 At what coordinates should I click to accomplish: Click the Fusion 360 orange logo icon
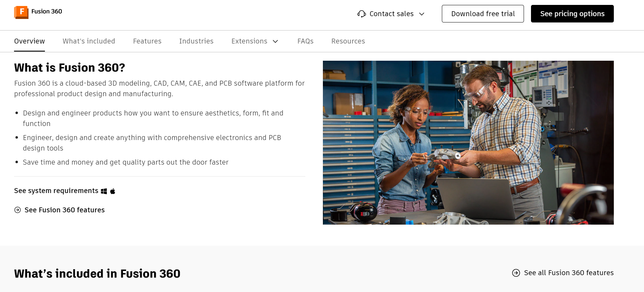pos(21,12)
